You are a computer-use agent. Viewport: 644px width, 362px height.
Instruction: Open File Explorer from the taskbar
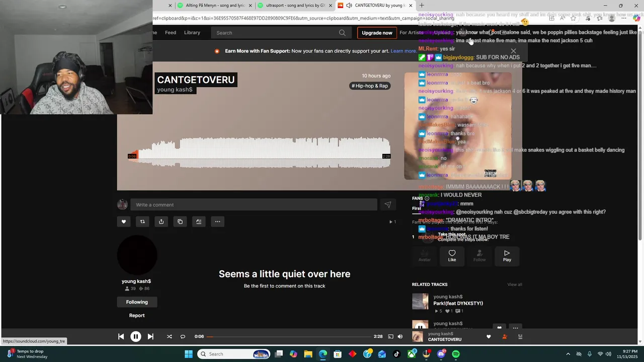click(x=308, y=354)
